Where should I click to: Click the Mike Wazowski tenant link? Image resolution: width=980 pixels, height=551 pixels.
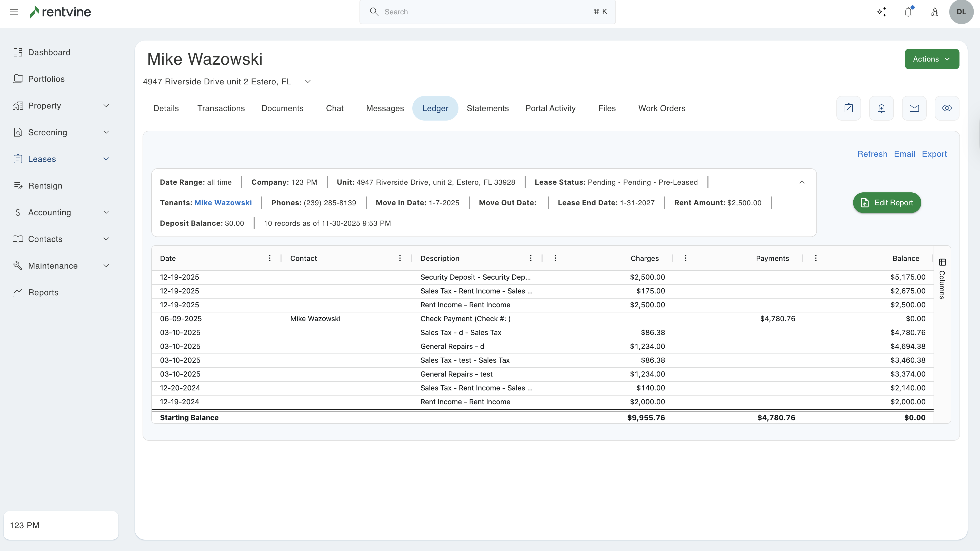point(223,203)
